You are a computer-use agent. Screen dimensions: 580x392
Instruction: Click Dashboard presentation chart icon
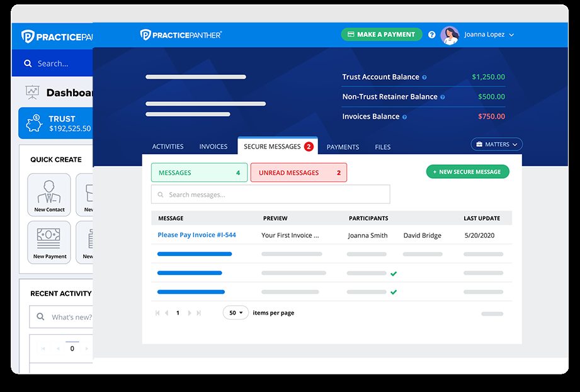coord(33,92)
